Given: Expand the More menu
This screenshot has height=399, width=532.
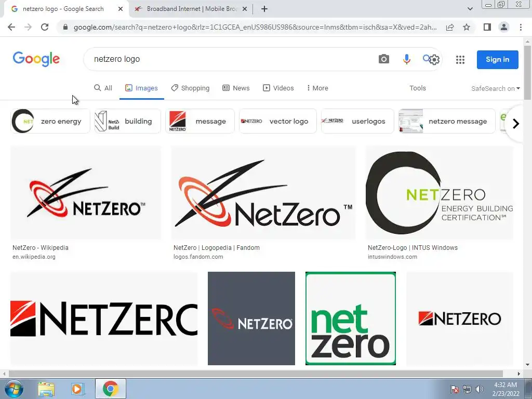Looking at the screenshot, I should click(317, 88).
